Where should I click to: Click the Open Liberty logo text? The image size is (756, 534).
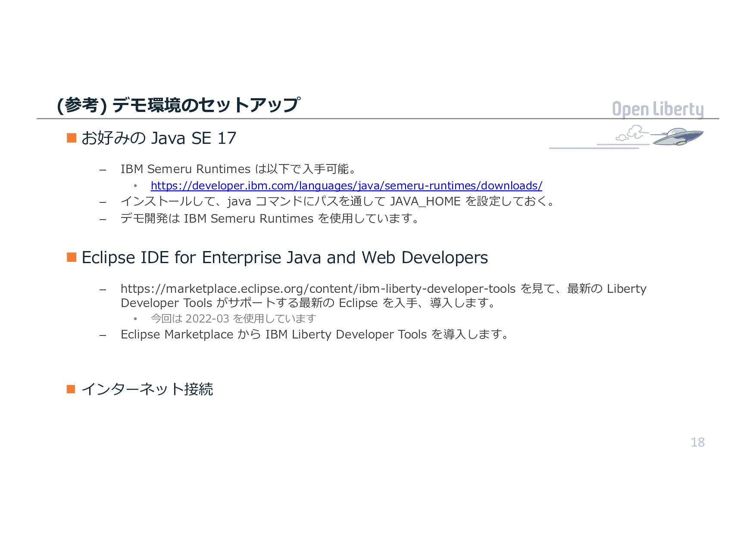(x=658, y=109)
